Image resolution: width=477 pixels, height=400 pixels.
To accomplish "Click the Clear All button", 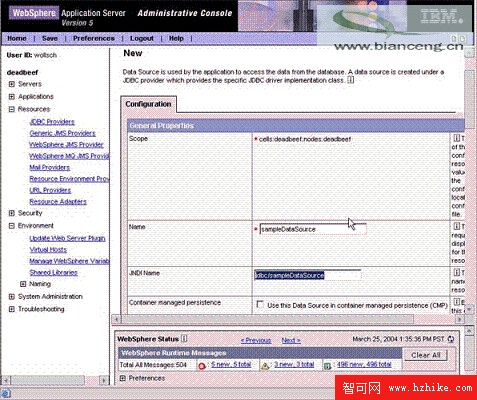I will tap(426, 355).
